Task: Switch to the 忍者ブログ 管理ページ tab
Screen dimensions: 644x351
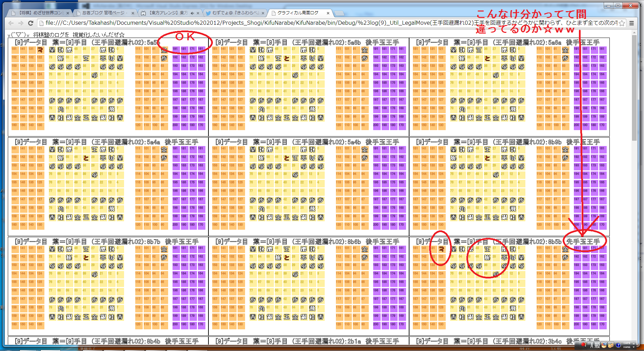Action: pyautogui.click(x=104, y=13)
